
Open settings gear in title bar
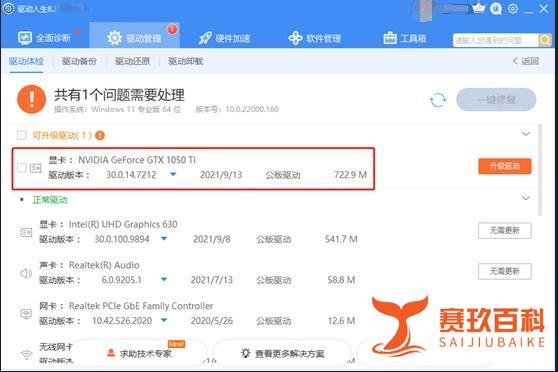click(513, 9)
